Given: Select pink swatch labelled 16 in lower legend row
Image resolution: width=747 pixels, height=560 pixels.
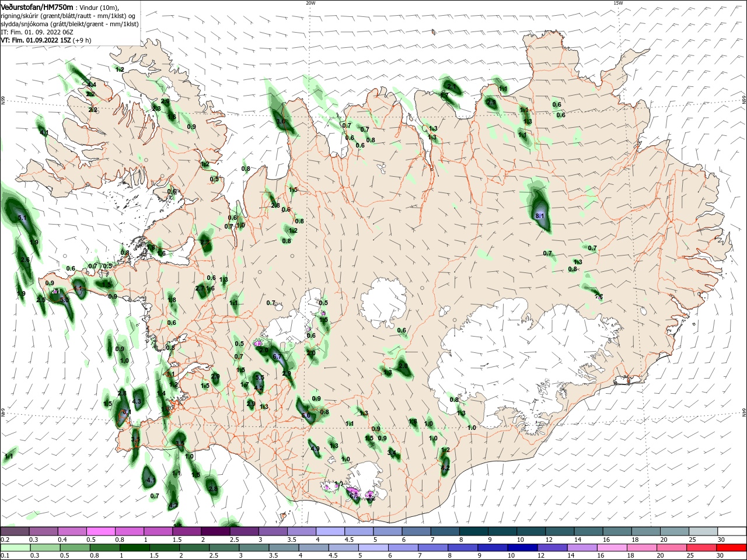Looking at the screenshot, I should coord(612,548).
